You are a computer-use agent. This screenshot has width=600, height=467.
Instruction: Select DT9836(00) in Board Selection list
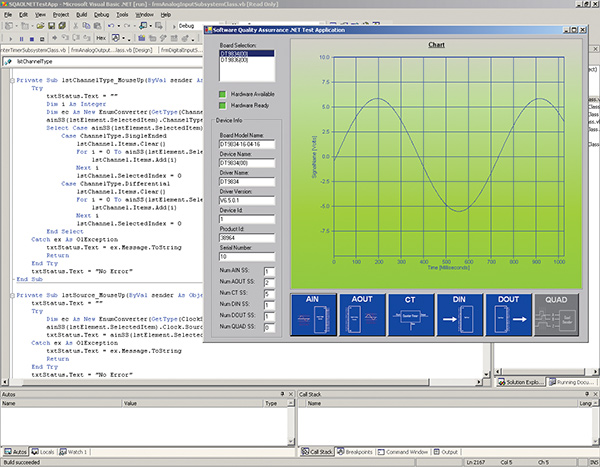[x=247, y=60]
